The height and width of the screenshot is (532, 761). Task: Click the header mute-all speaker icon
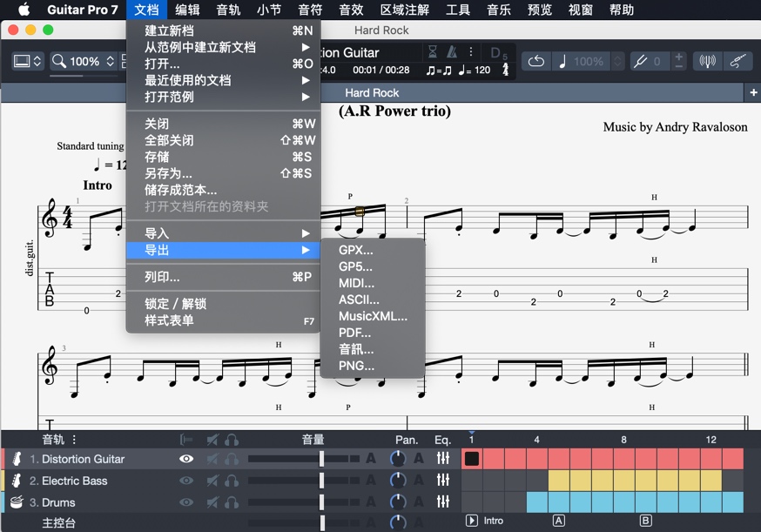pyautogui.click(x=212, y=440)
